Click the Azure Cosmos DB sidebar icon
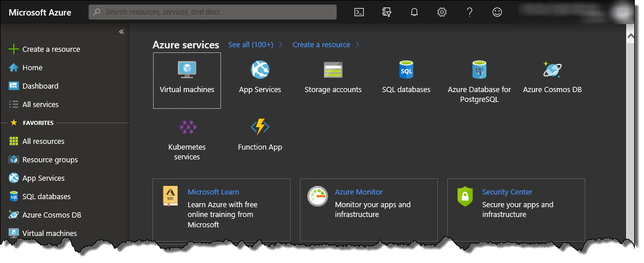Screen dimensions: 644x263 [14, 215]
